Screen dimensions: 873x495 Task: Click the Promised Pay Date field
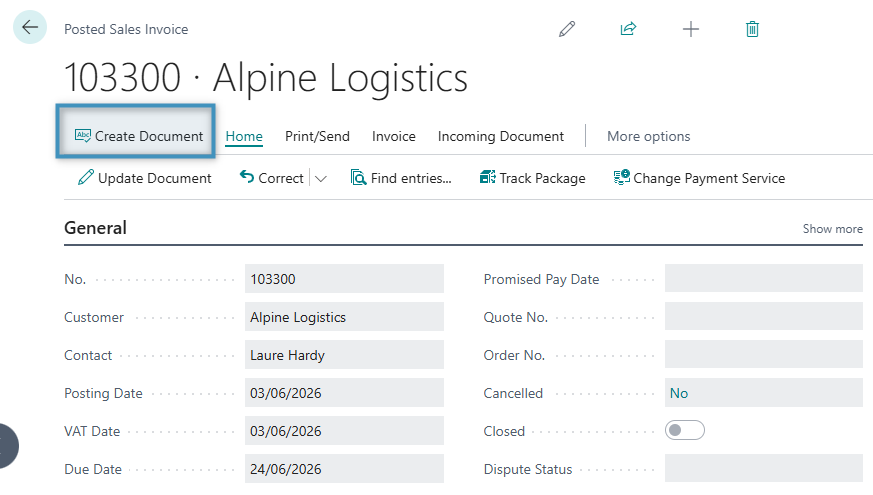764,278
